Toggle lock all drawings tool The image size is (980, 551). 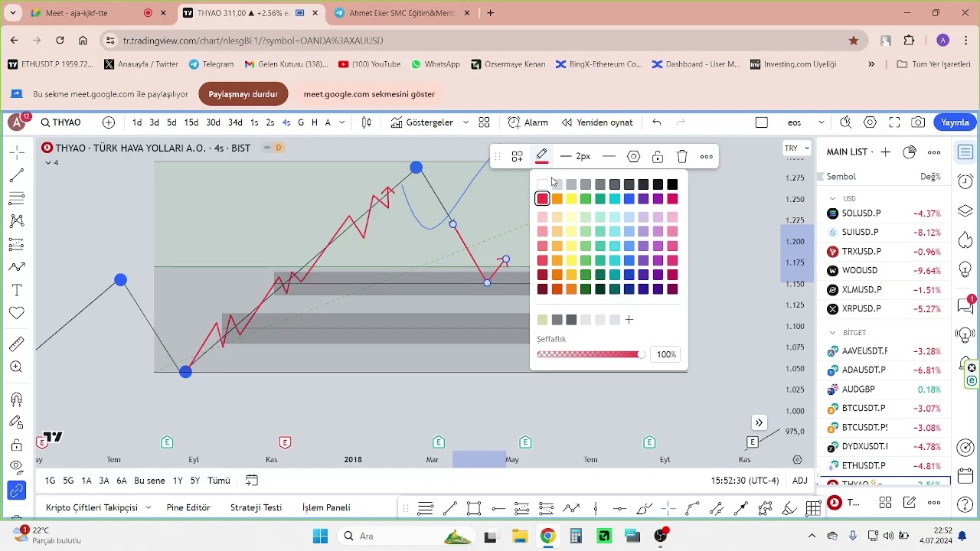click(17, 445)
